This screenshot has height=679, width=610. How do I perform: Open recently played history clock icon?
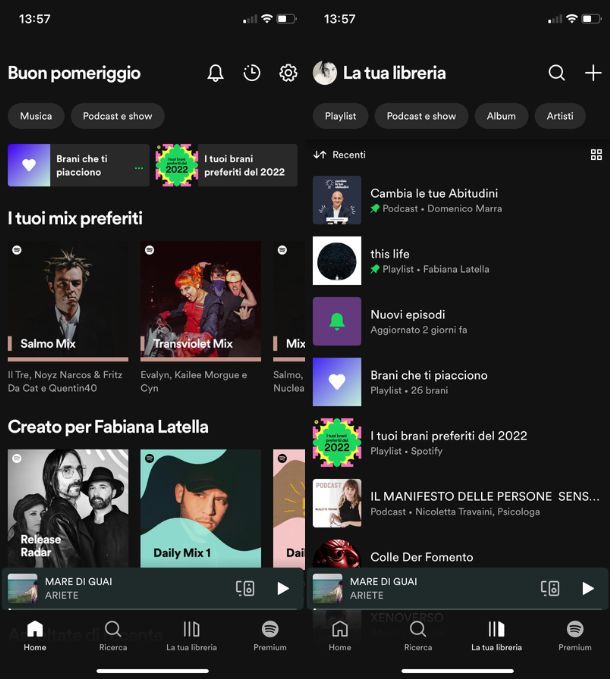pyautogui.click(x=252, y=73)
